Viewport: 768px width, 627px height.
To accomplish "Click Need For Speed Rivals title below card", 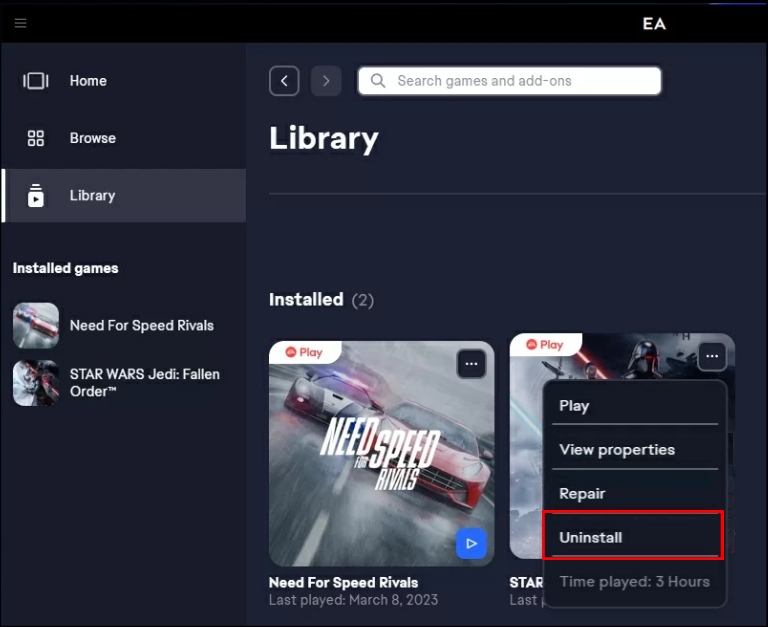I will point(343,582).
